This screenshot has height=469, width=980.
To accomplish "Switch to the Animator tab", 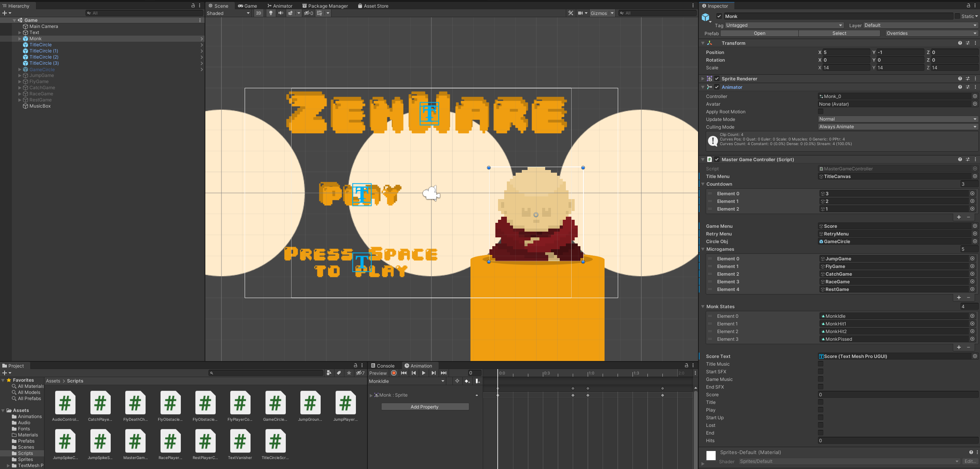I will 280,6.
